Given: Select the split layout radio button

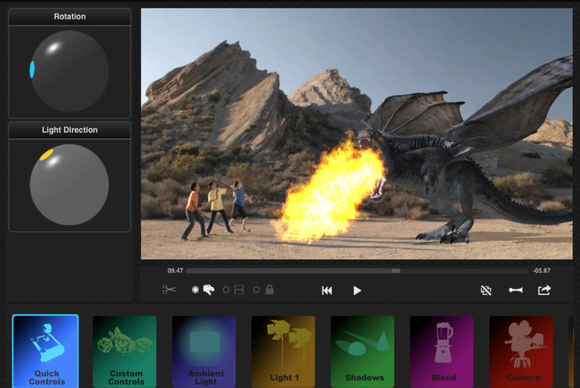Looking at the screenshot, I should click(226, 290).
